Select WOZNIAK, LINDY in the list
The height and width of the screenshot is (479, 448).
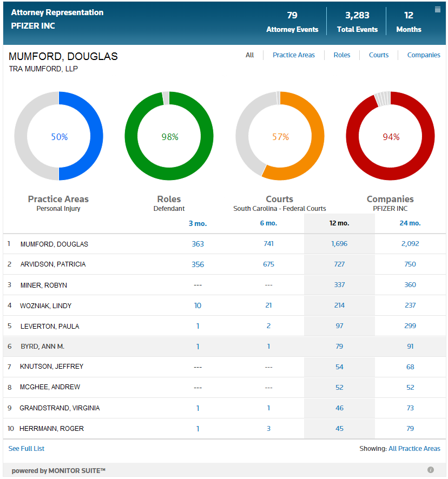[x=45, y=305]
